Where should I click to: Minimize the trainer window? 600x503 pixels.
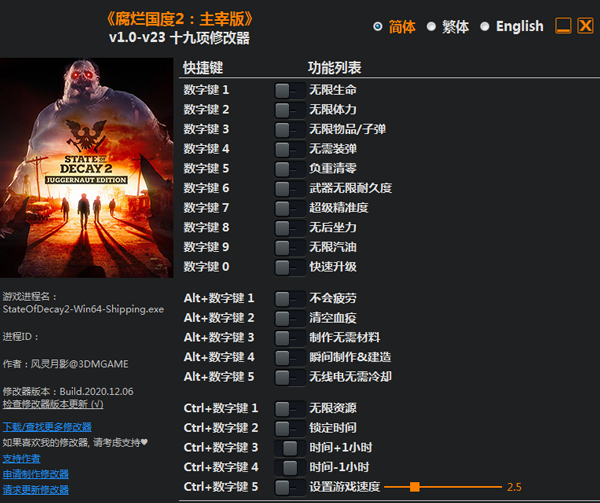coord(563,26)
